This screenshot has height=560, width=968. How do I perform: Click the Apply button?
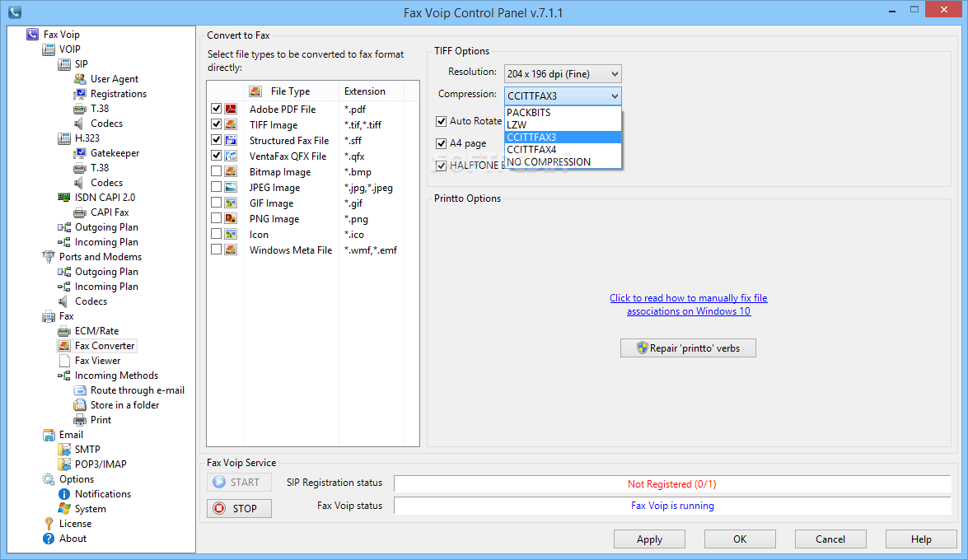(x=649, y=539)
